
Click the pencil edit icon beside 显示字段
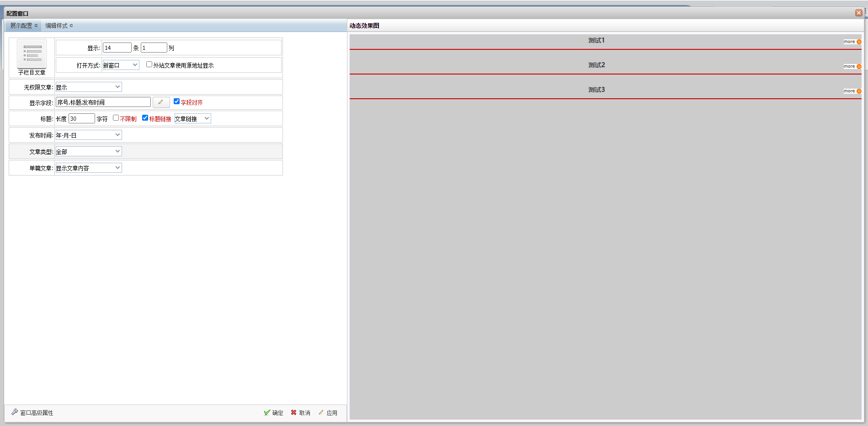click(161, 102)
